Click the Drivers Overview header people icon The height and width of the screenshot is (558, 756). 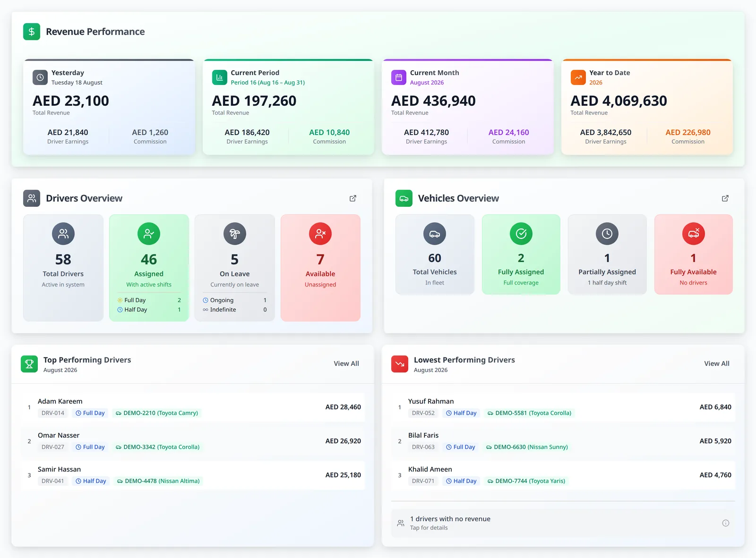[x=32, y=198]
